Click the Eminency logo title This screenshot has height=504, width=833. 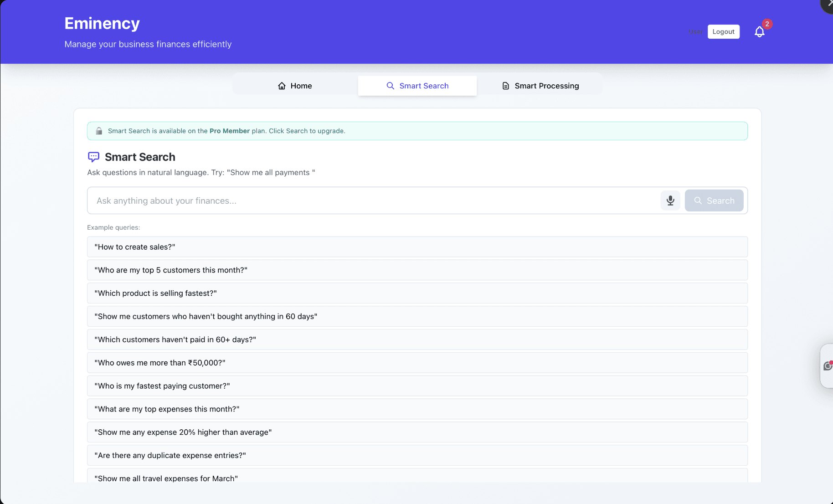tap(102, 23)
